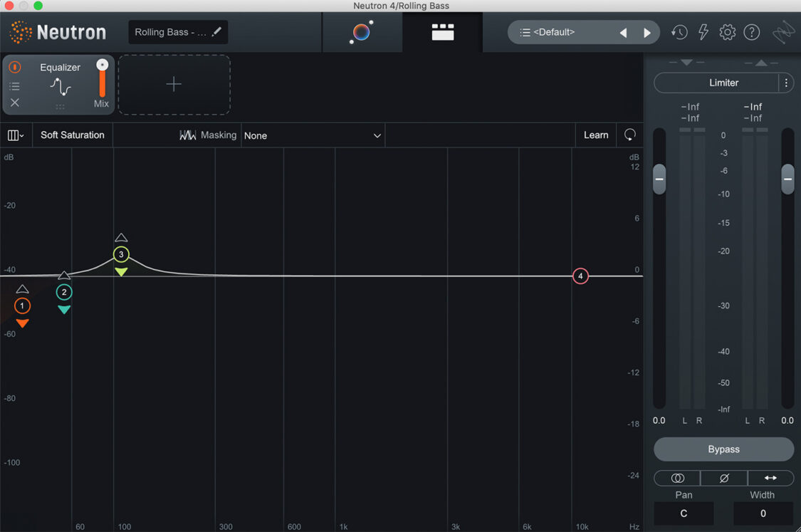801x532 pixels.
Task: Click orange down triangle below band 1
Action: pyautogui.click(x=22, y=323)
